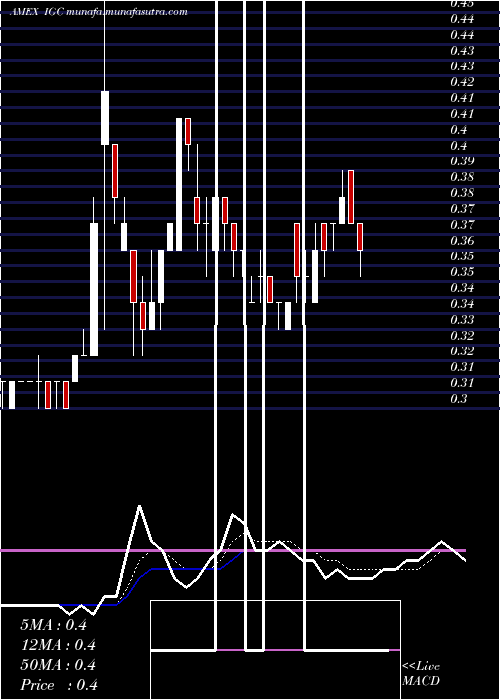Screen dimensions: 500x700
Task: Select the 50MA : 0.4 readout
Action: [x=58, y=665]
